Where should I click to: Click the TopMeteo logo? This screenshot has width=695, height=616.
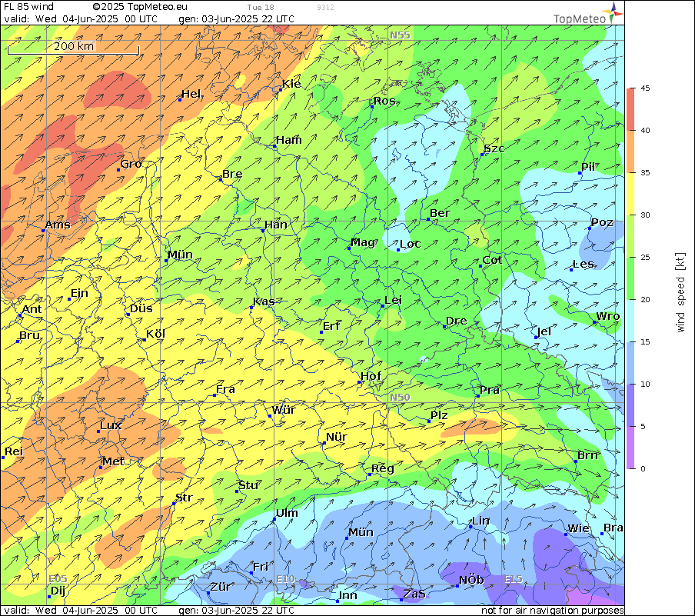pyautogui.click(x=589, y=13)
